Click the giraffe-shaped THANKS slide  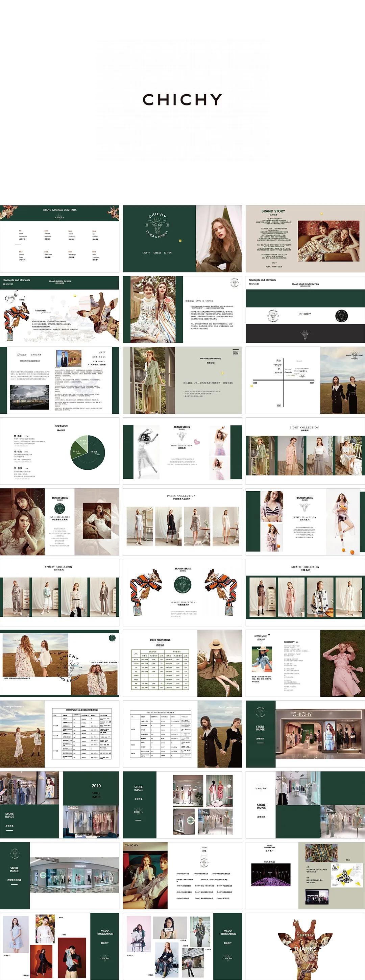coord(305,946)
